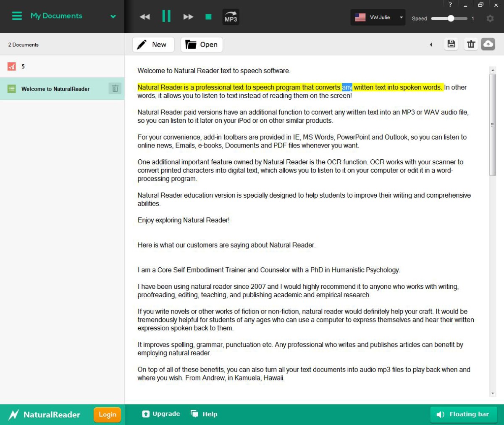
Task: Open the hamburger menu
Action: tap(17, 16)
